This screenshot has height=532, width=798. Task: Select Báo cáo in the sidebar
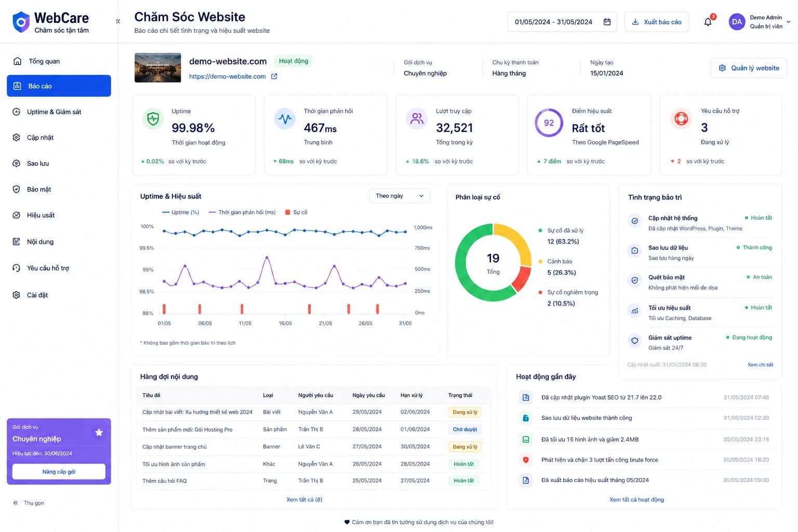tap(59, 86)
